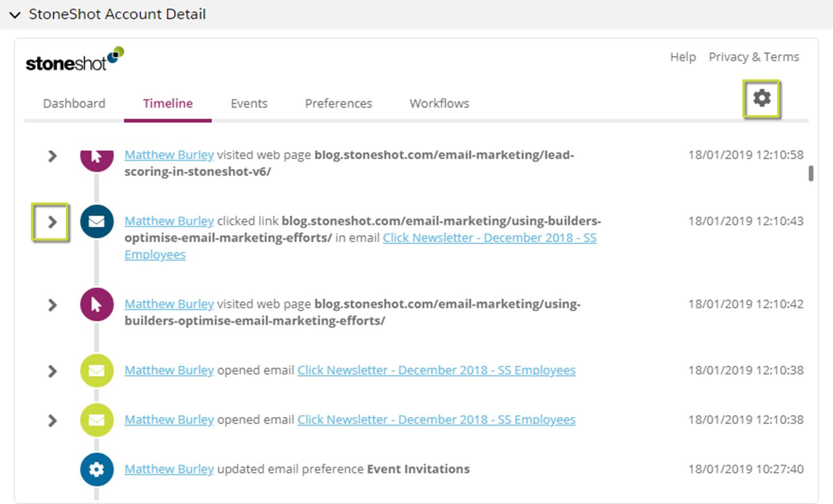The width and height of the screenshot is (833, 504).
Task: Click the timestamp 18/01/2019 12:10:42
Action: (746, 304)
